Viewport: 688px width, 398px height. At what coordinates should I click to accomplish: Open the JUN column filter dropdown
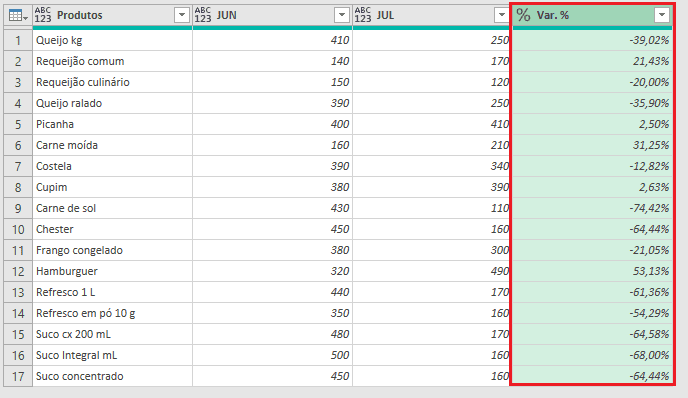(x=341, y=15)
